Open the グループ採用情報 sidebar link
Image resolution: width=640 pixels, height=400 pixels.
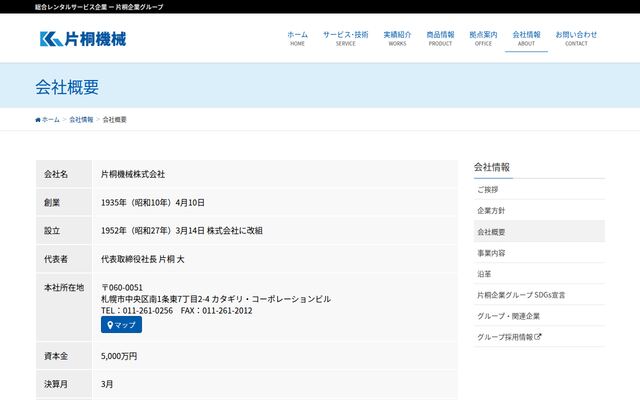539,337
